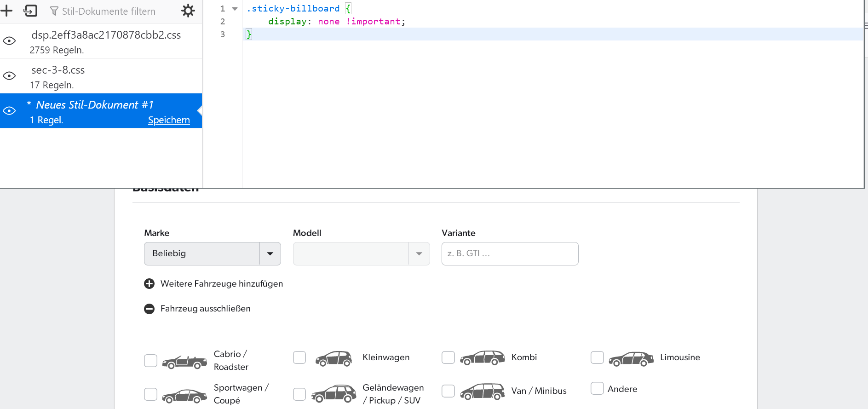The width and height of the screenshot is (868, 409).
Task: Enable the Kleinwagen checkbox
Action: coord(299,357)
